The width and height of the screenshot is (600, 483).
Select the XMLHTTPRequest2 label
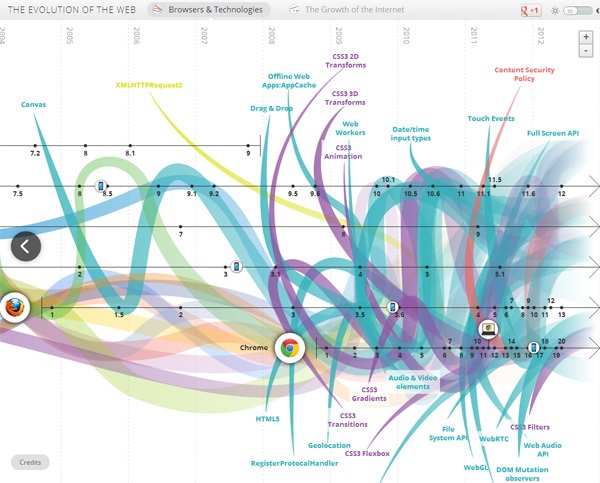149,85
